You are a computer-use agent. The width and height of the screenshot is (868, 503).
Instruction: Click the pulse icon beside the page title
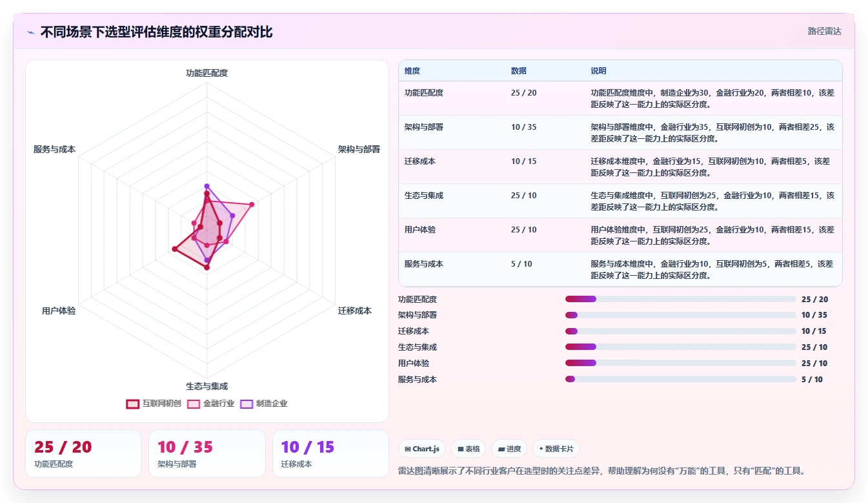point(31,32)
